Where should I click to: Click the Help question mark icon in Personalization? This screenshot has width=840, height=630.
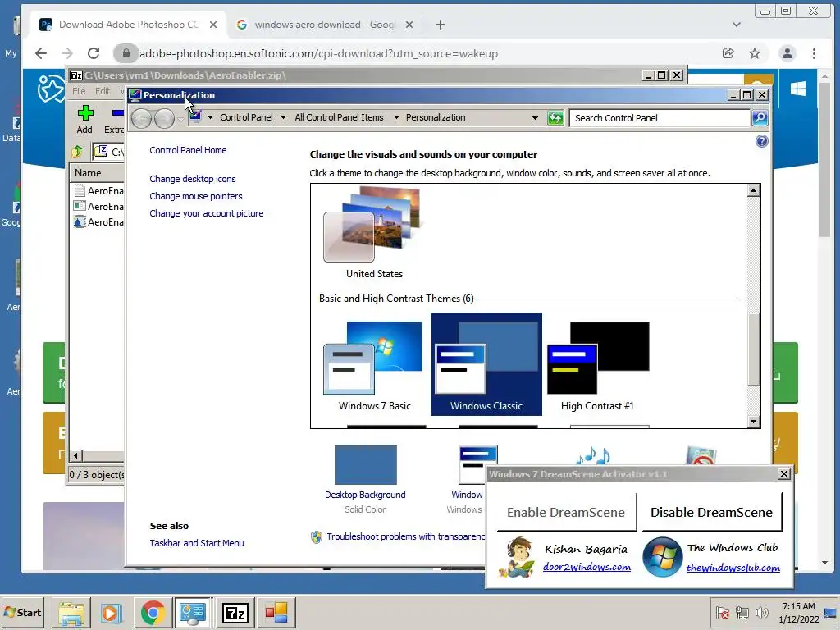(761, 141)
